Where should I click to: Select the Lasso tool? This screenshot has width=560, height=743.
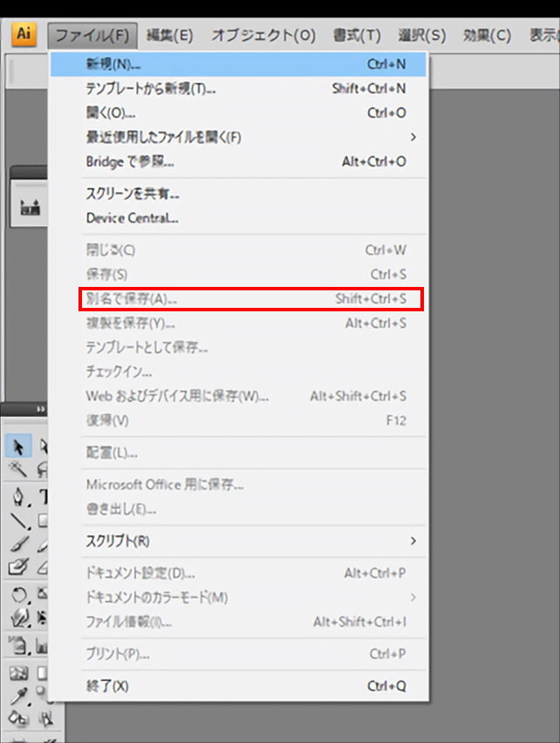point(43,469)
